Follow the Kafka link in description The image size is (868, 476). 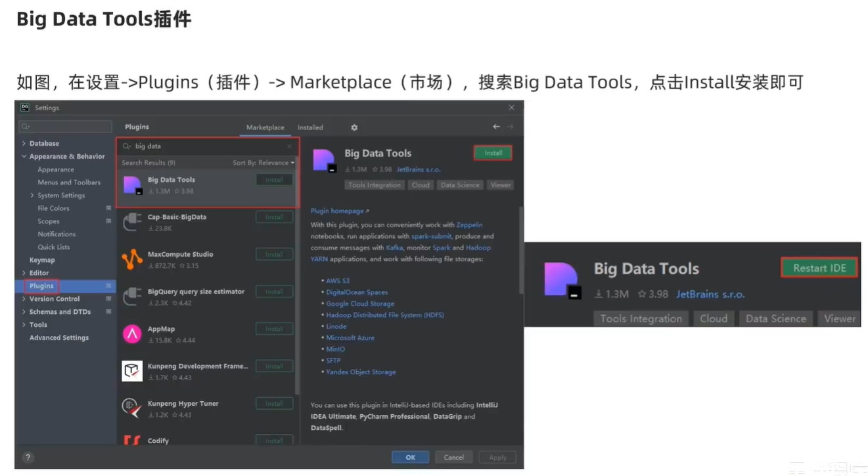pyautogui.click(x=394, y=248)
